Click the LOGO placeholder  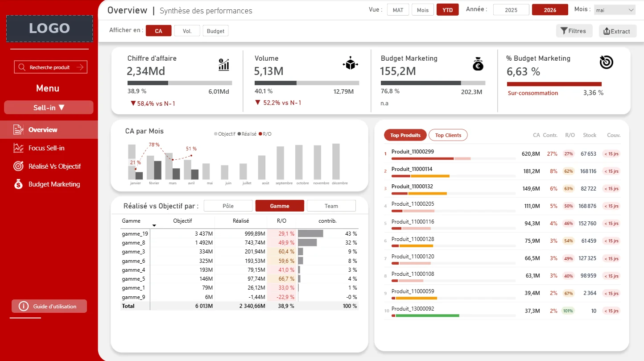(50, 29)
